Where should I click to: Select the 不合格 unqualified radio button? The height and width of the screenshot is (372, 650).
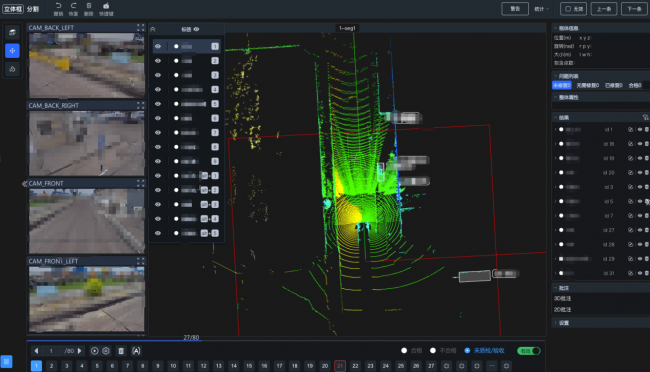[433, 351]
